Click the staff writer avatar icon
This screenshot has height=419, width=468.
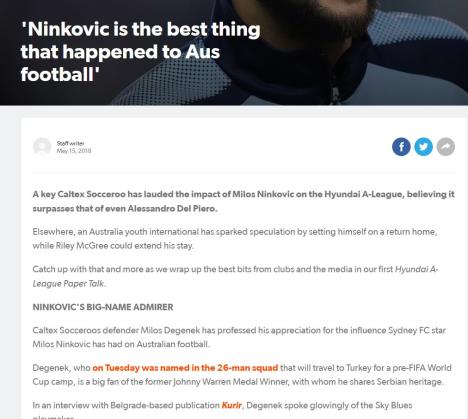pos(42,147)
